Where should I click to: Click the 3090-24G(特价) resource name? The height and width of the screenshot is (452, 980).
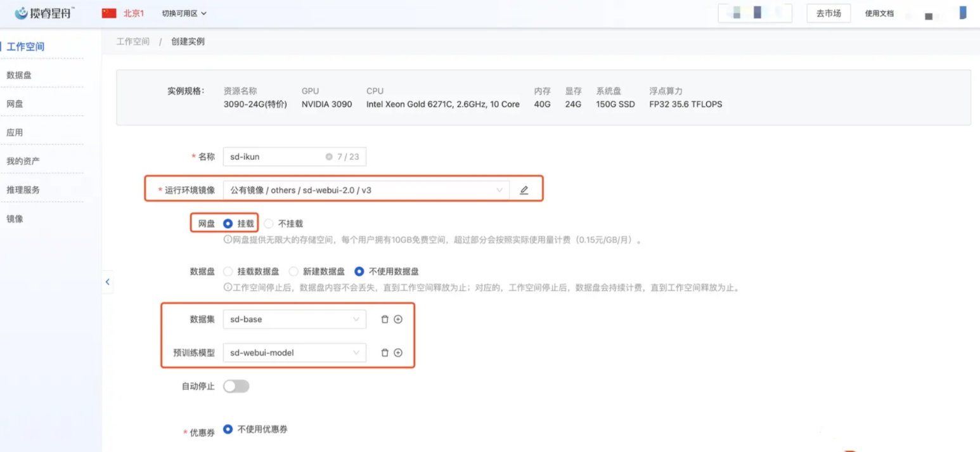255,104
